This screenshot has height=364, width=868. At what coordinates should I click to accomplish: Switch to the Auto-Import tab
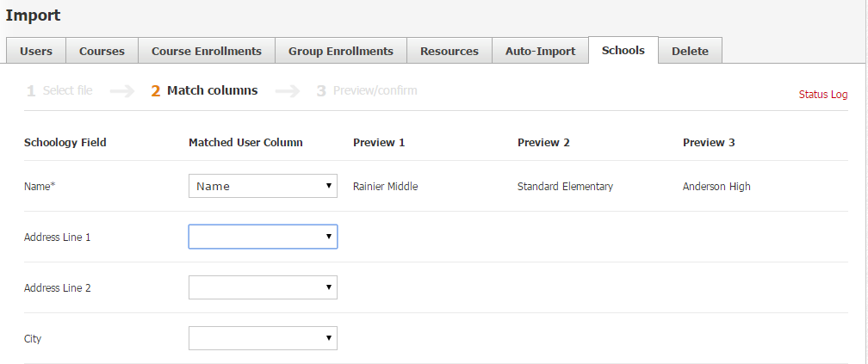pyautogui.click(x=540, y=51)
